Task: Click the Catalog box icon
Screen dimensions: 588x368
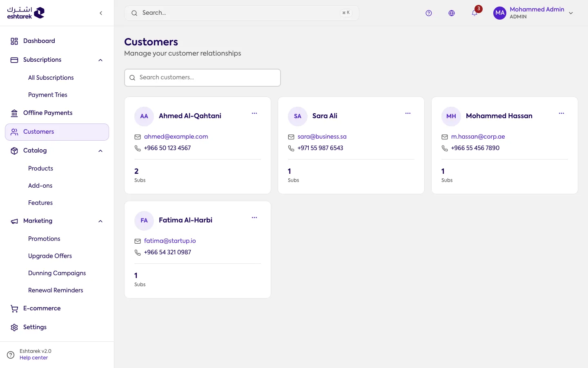Action: pyautogui.click(x=14, y=151)
